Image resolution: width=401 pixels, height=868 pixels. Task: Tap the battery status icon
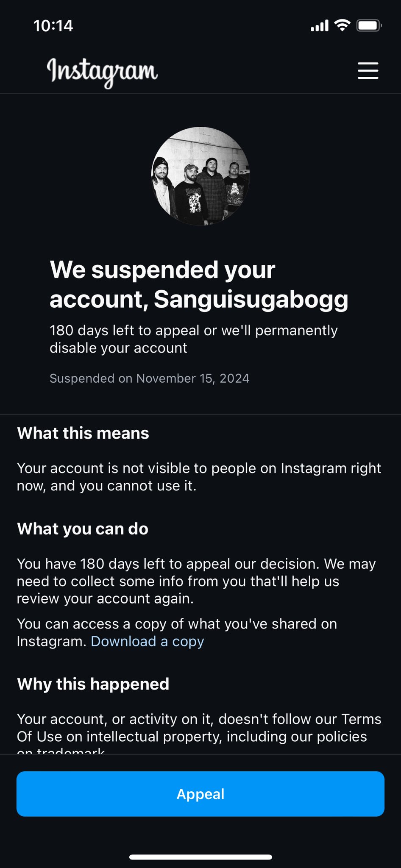(369, 25)
